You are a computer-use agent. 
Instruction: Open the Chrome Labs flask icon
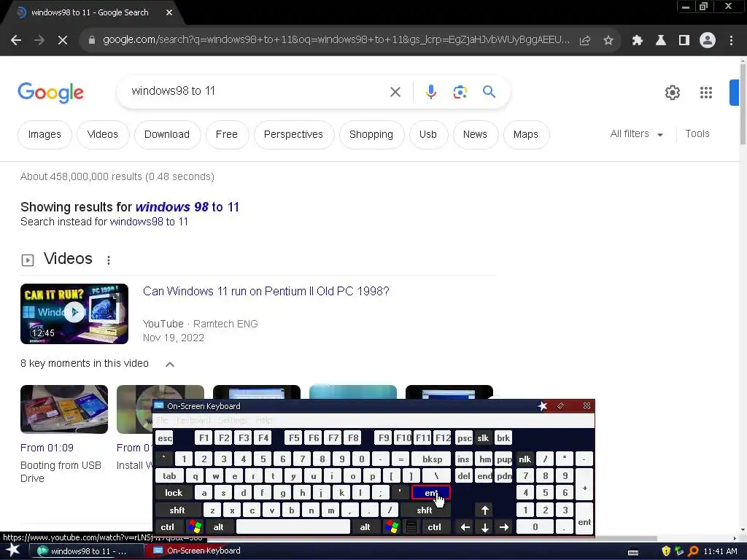click(661, 41)
